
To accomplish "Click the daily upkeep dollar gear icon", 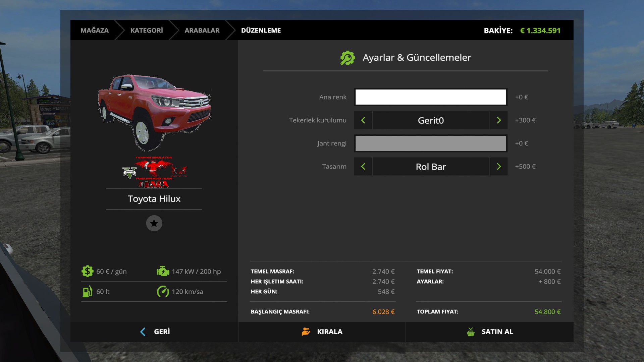I will (87, 271).
